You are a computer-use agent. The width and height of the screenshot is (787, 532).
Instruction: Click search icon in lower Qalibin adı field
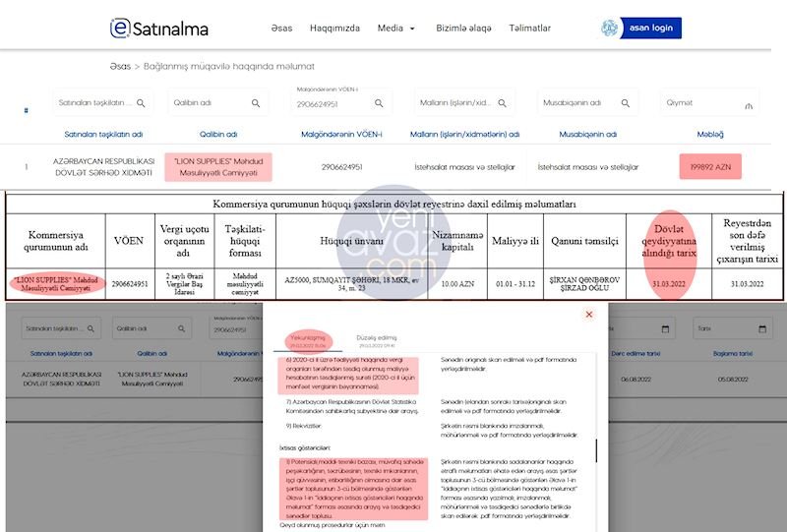click(182, 328)
